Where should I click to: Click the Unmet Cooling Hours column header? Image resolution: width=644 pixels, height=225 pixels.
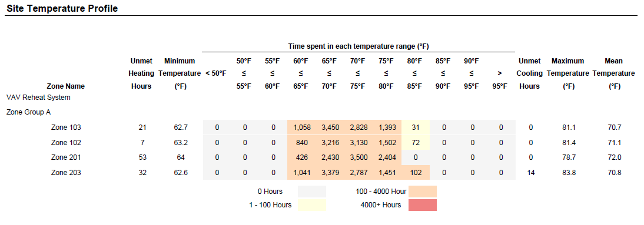click(x=529, y=74)
